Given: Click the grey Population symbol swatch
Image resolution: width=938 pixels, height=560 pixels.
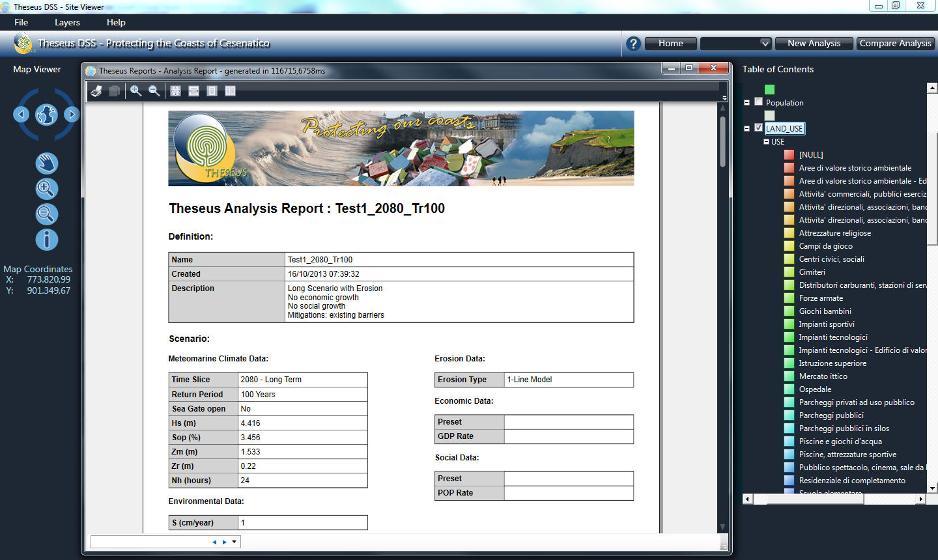Looking at the screenshot, I should [x=769, y=115].
